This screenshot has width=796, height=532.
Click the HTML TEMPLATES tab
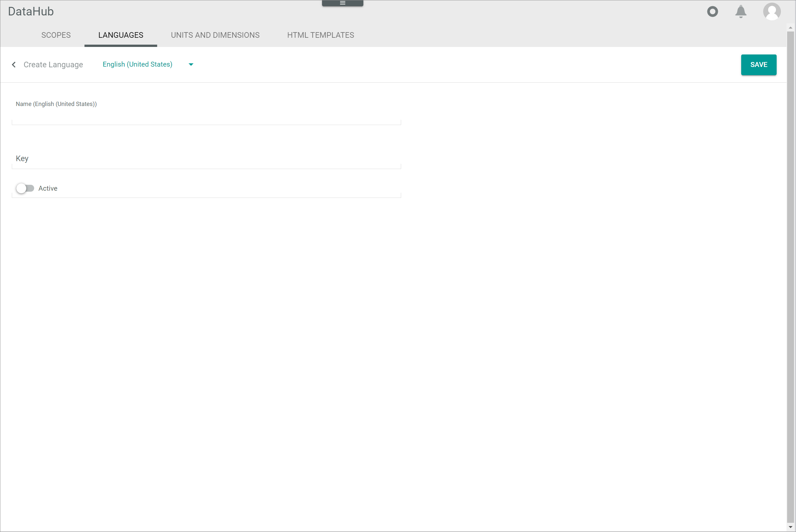point(321,35)
